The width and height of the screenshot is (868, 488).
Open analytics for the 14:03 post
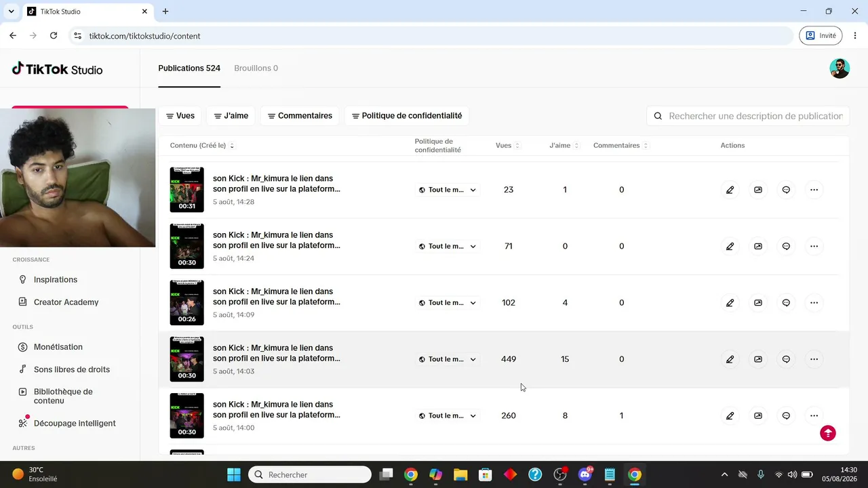[758, 359]
